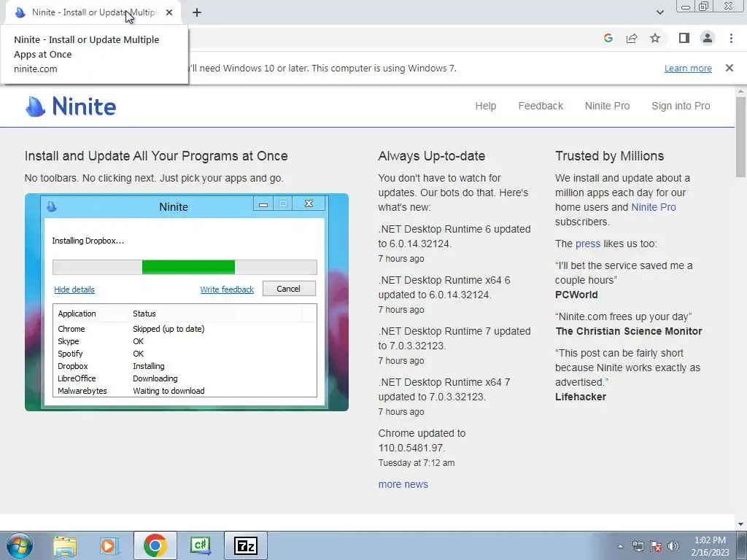Click the page vertical scrollbar thumb

click(740, 136)
